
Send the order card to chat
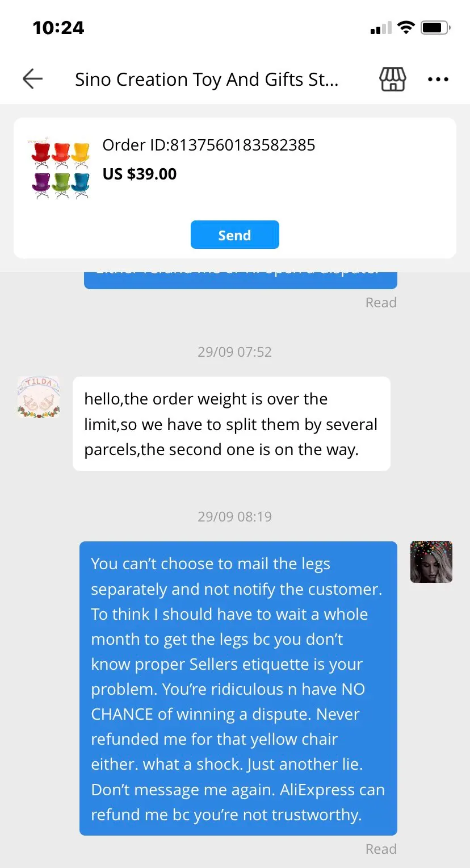pyautogui.click(x=234, y=235)
